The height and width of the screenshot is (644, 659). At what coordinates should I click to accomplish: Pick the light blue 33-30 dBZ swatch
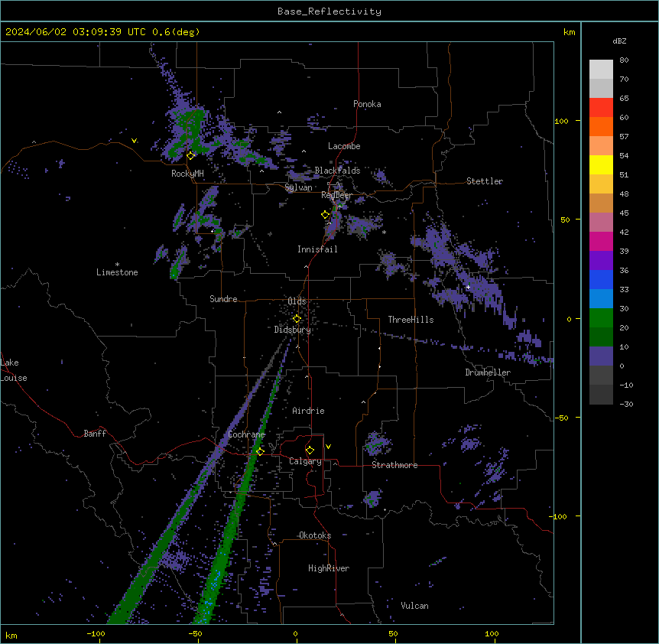tap(601, 299)
